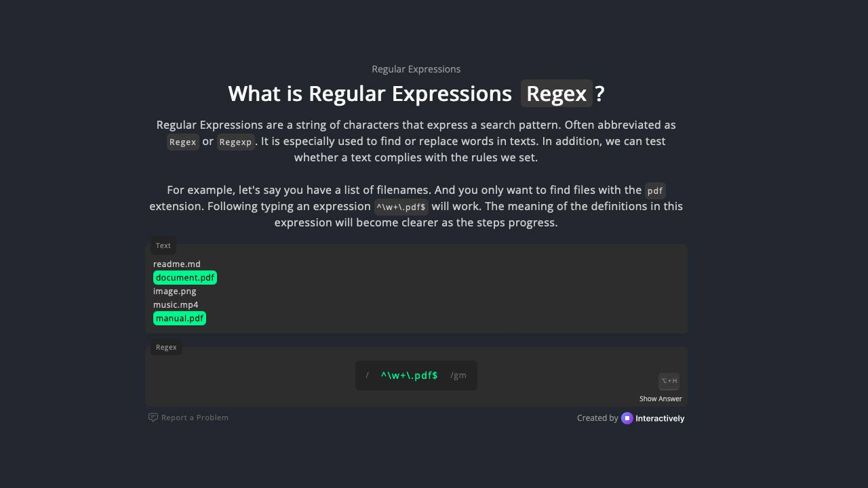Click the Regexp code chip
This screenshot has height=488, width=868.
(x=235, y=142)
